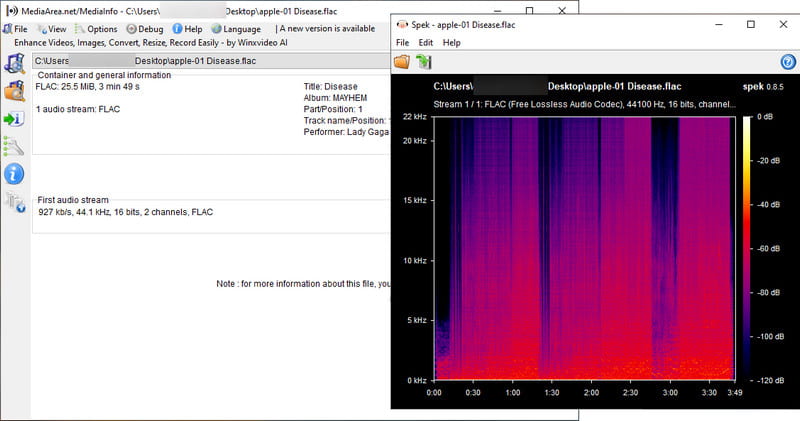Click MediaInfo website icon at sidebar bottom

(14, 202)
